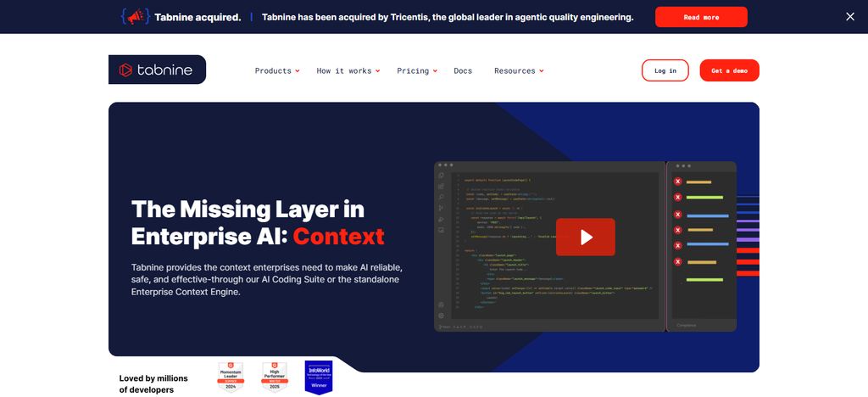Click the Tabnine acquired. banner text
The height and width of the screenshot is (397, 868).
[x=198, y=17]
